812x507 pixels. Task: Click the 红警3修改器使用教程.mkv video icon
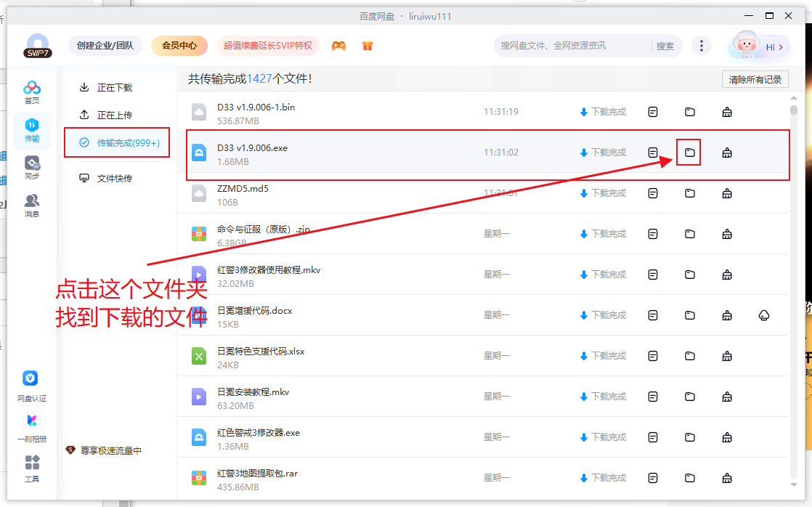tap(199, 275)
